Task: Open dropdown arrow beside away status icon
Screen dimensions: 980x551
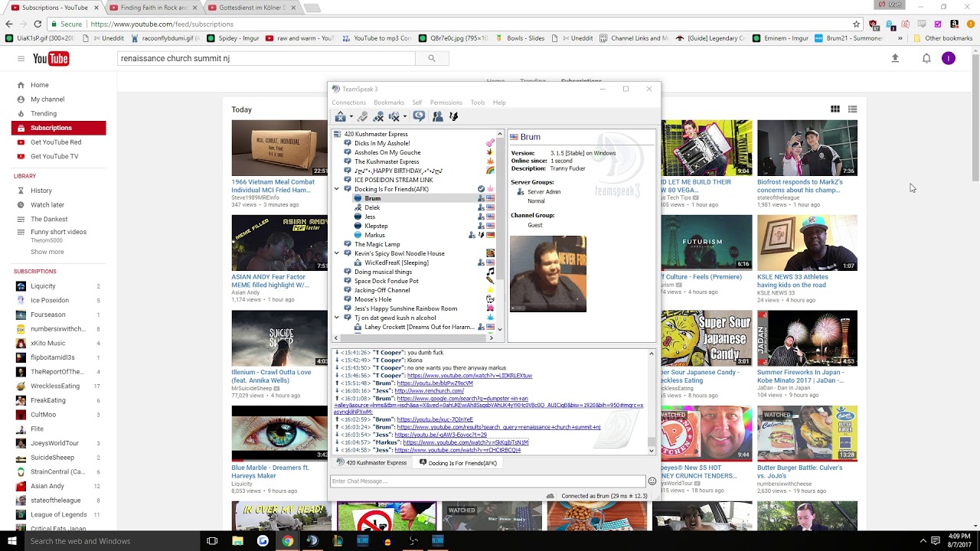Action: (x=351, y=117)
